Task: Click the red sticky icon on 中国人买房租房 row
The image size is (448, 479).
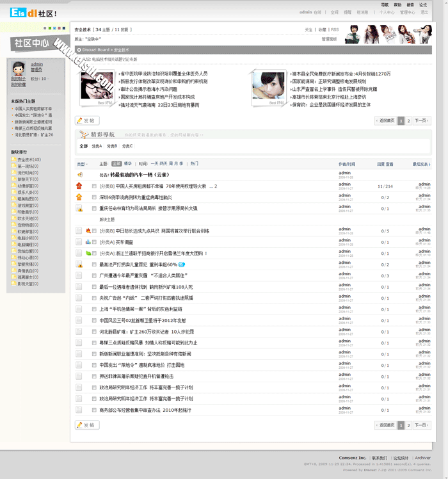Action: pos(79,186)
